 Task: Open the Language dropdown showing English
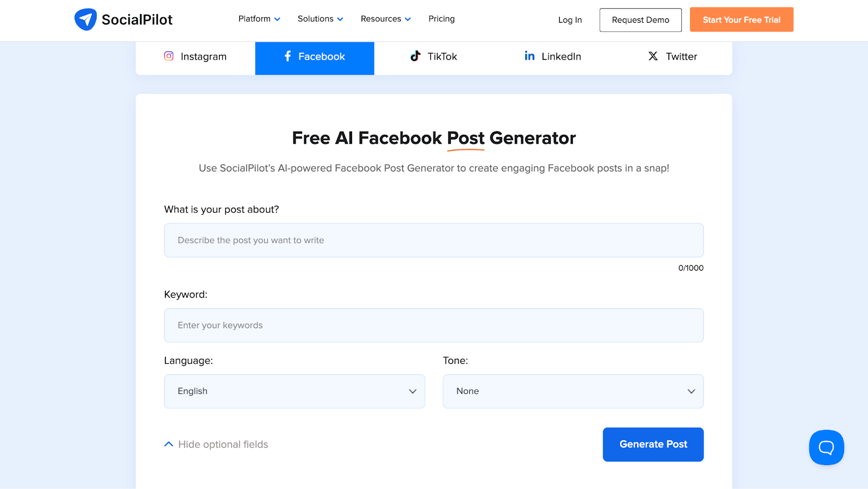pos(295,391)
